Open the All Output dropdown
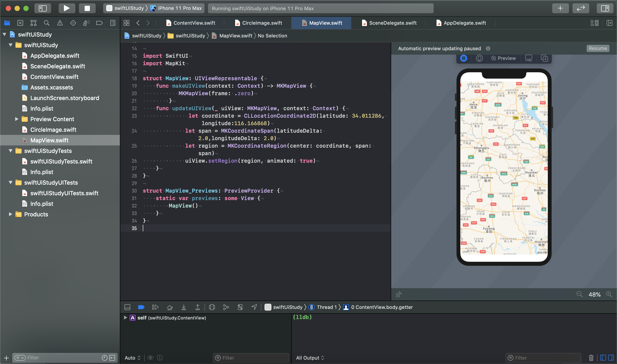 pyautogui.click(x=310, y=358)
